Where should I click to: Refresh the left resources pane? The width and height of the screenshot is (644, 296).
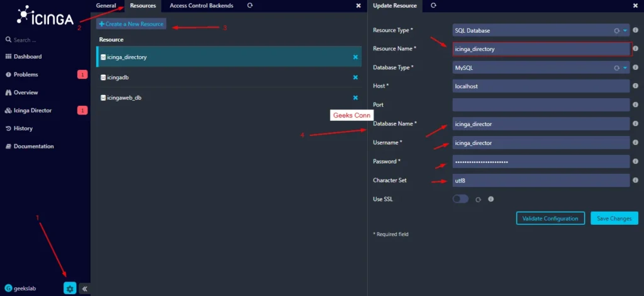250,6
